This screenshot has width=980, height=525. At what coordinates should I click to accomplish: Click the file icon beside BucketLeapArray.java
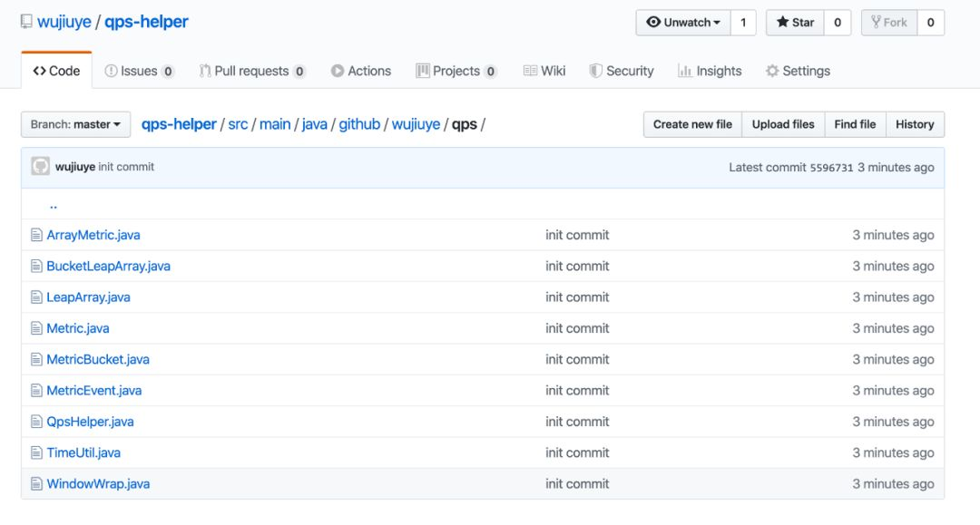[x=36, y=267]
